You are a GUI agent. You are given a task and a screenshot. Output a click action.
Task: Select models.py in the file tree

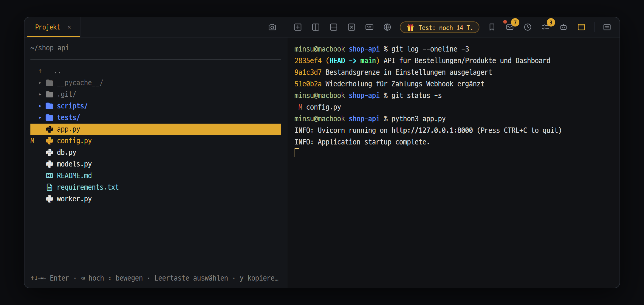tap(156, 164)
